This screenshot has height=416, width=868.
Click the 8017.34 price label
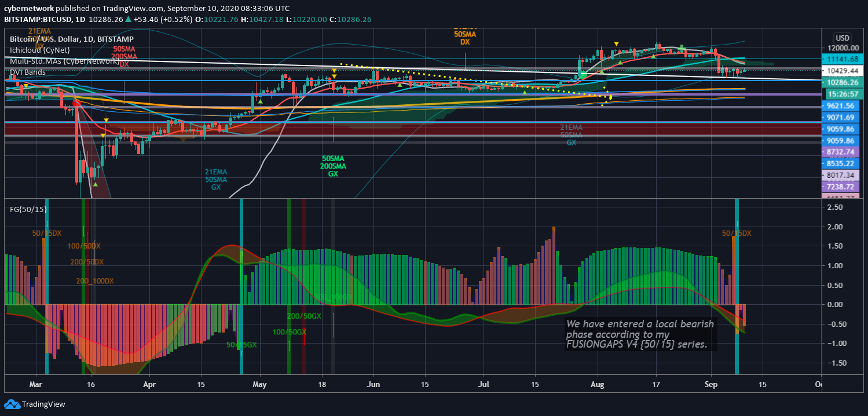click(842, 175)
